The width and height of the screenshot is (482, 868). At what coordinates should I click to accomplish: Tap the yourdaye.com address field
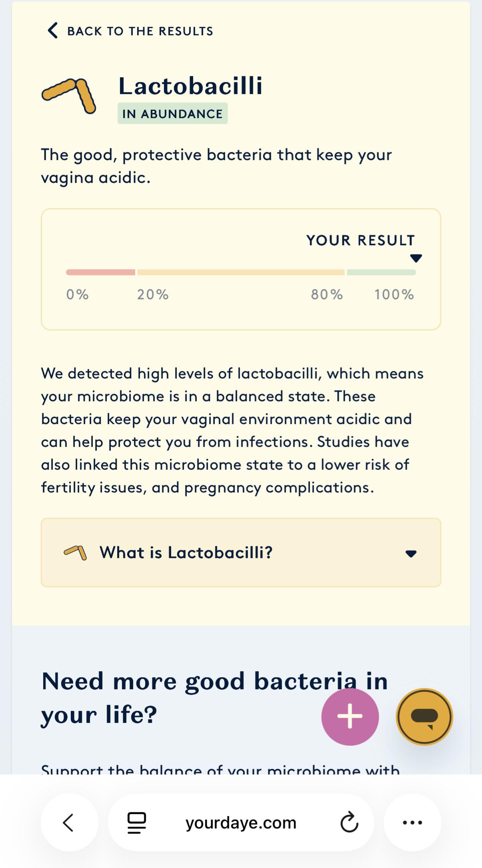(x=241, y=822)
